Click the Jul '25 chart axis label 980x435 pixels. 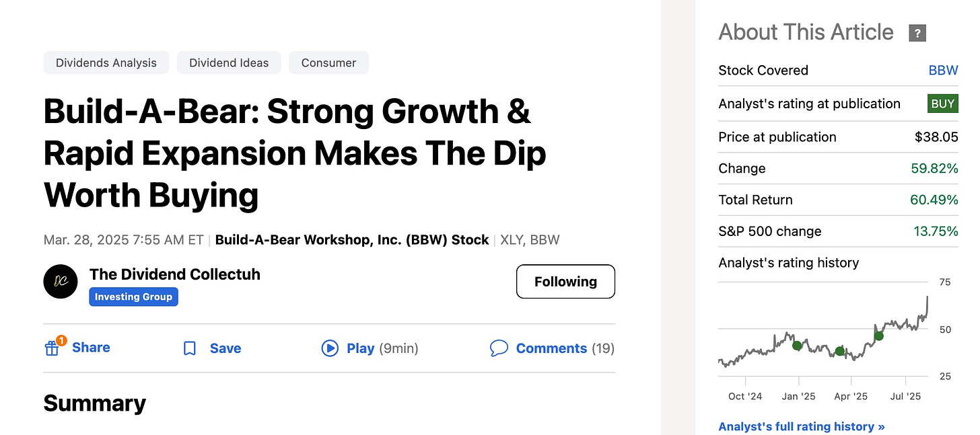905,396
